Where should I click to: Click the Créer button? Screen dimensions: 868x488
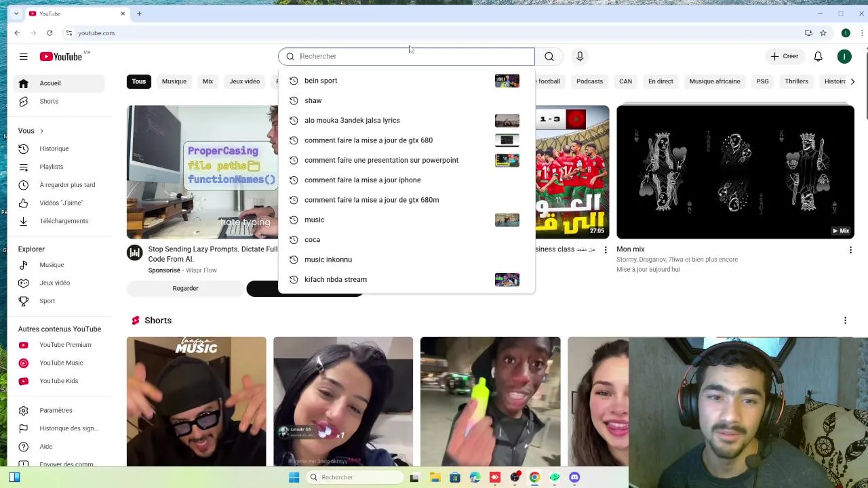click(x=784, y=56)
